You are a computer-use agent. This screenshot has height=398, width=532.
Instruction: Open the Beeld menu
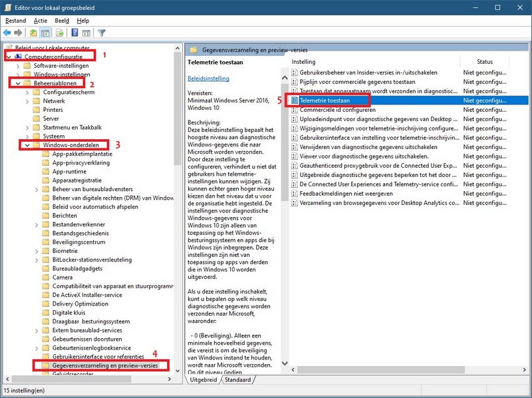(63, 20)
